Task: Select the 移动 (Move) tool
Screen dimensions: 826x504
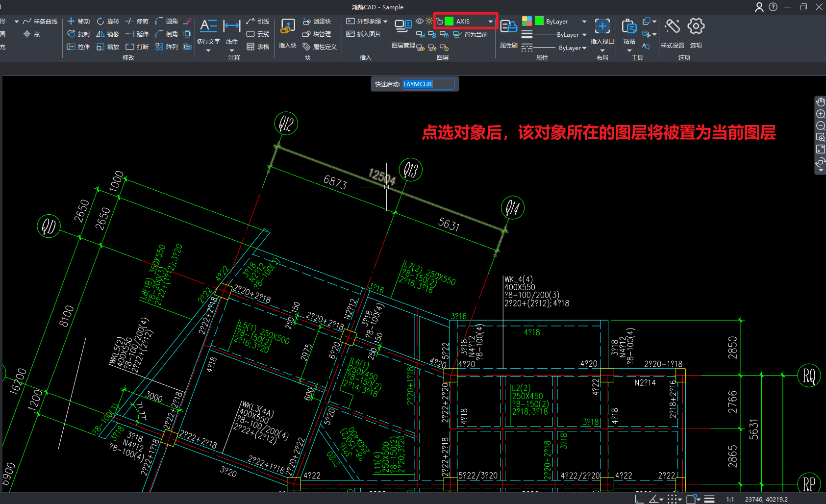Action: point(78,22)
